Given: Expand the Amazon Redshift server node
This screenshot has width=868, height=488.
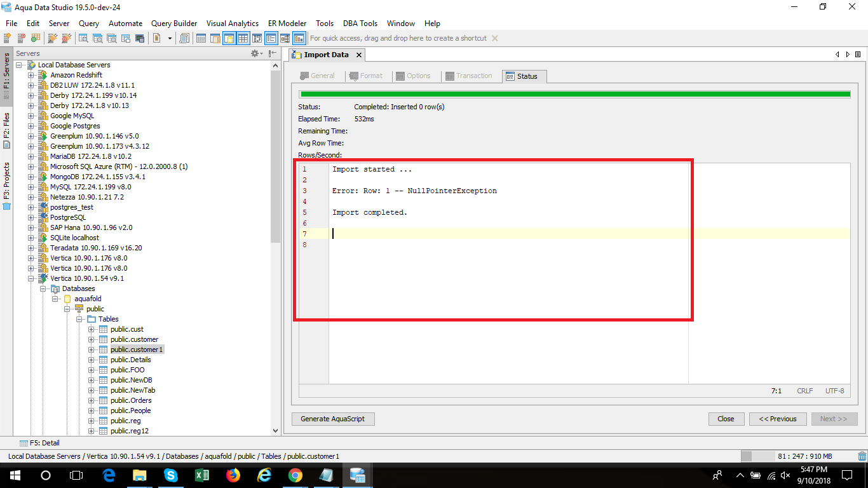Looking at the screenshot, I should point(31,75).
